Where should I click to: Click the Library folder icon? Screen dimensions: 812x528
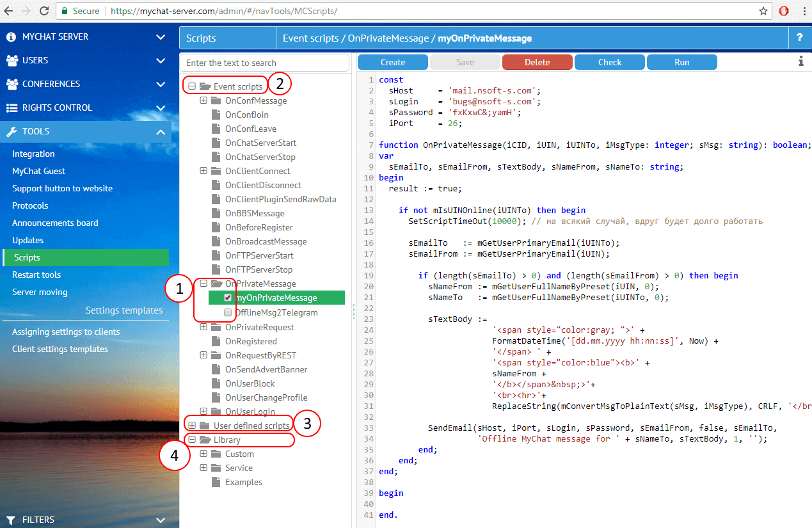coord(205,440)
